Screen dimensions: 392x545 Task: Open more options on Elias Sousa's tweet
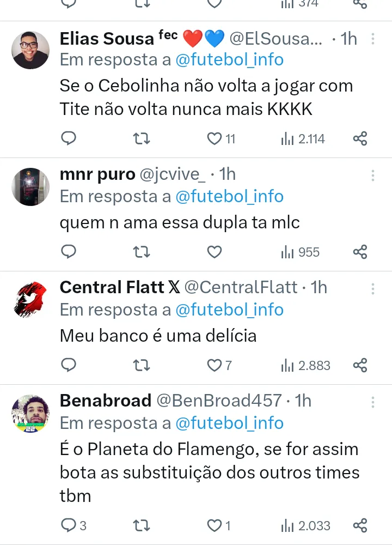point(373,39)
